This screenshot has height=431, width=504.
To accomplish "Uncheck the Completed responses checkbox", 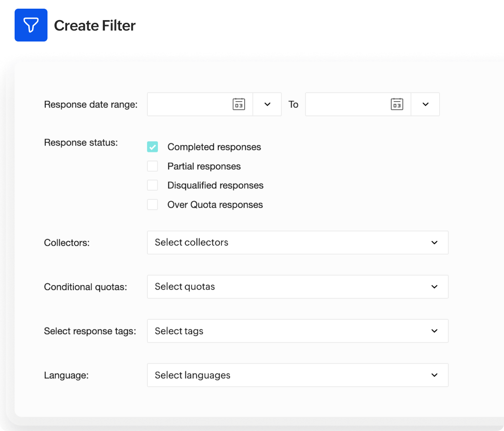I will 152,147.
